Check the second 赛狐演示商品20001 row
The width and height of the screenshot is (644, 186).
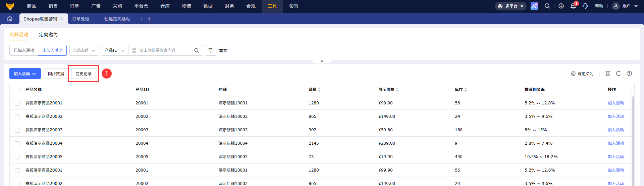pos(17,170)
